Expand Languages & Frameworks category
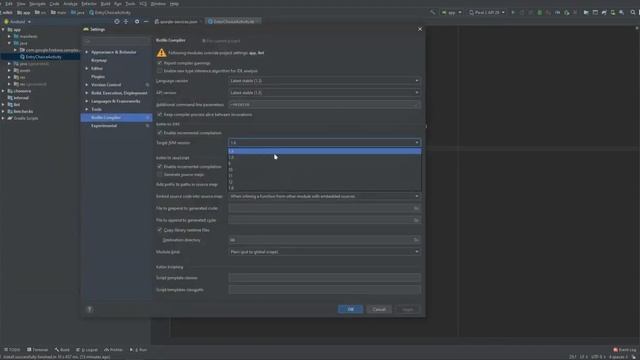Screen dimensions: 640x360 [87, 101]
